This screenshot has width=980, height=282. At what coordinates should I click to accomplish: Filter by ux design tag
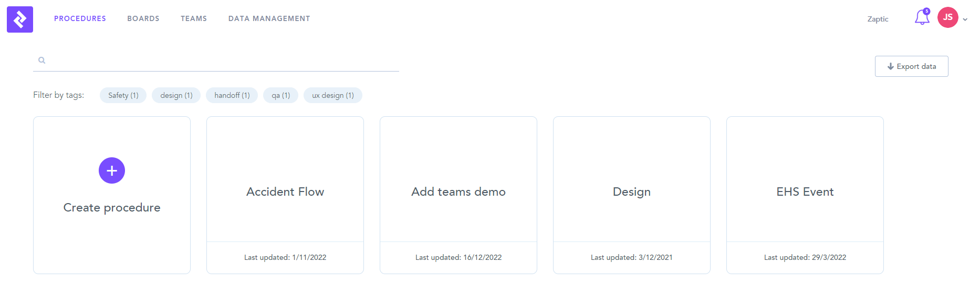point(332,95)
